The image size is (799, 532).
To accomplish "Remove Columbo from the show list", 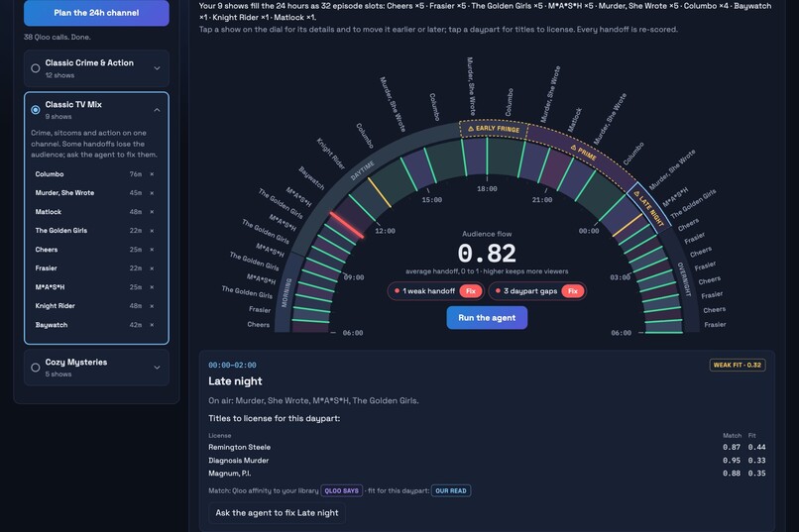I will pos(152,174).
